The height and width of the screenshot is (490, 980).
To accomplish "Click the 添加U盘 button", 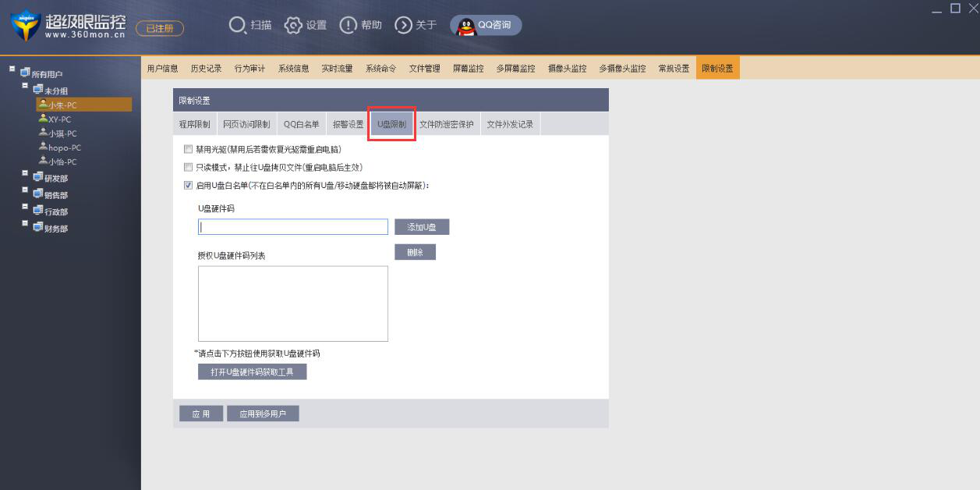I will [x=422, y=227].
